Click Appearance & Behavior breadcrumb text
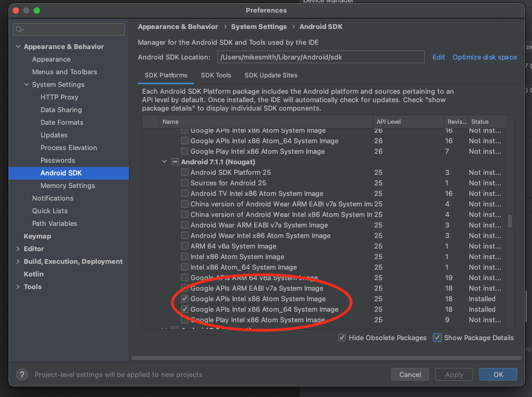The width and height of the screenshot is (532, 397). (178, 27)
